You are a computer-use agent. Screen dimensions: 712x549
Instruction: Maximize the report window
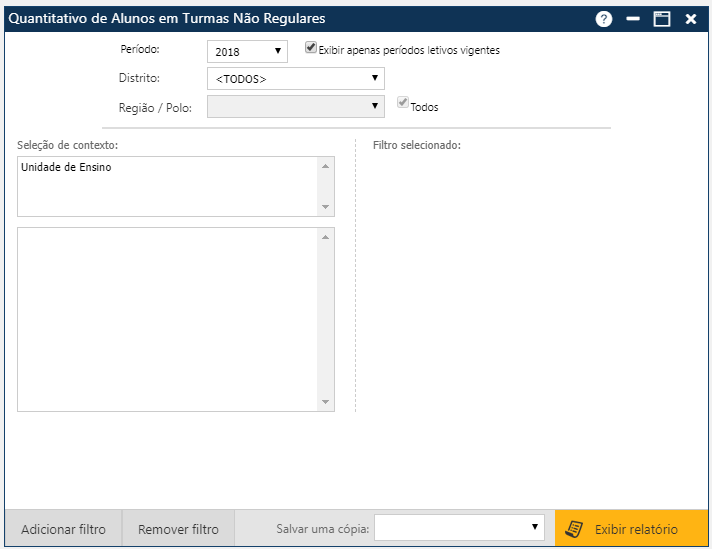tap(661, 19)
